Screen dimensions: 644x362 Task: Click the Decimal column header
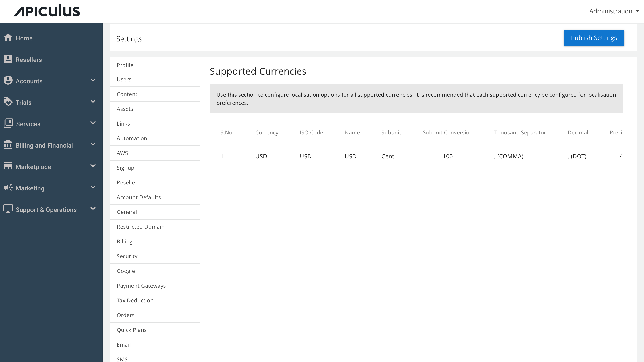(578, 133)
